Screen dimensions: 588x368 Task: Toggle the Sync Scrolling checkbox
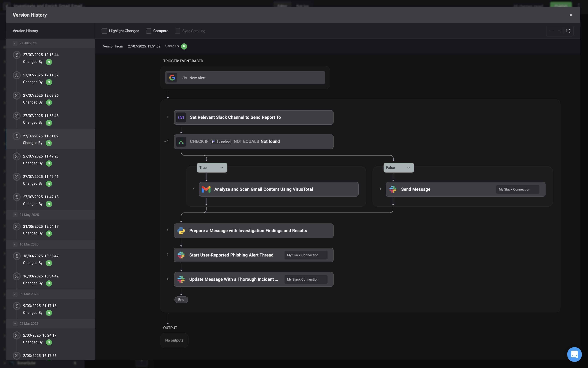point(178,31)
